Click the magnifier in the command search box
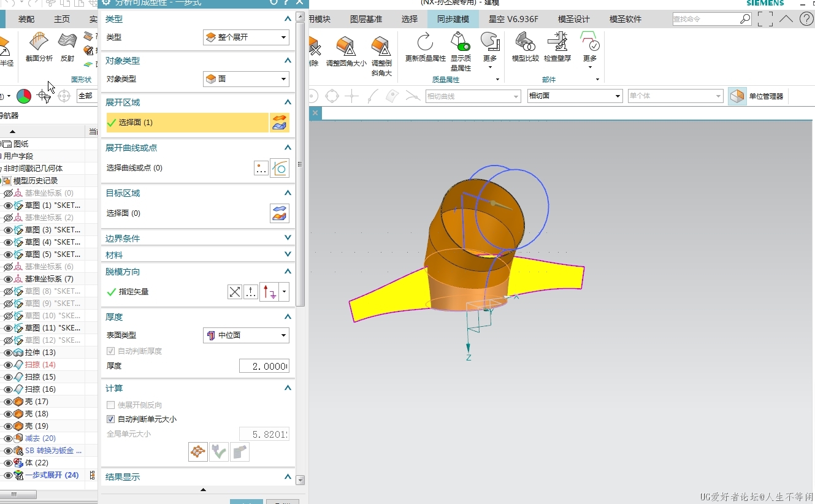Screen dimensions: 815x504 click(x=745, y=19)
